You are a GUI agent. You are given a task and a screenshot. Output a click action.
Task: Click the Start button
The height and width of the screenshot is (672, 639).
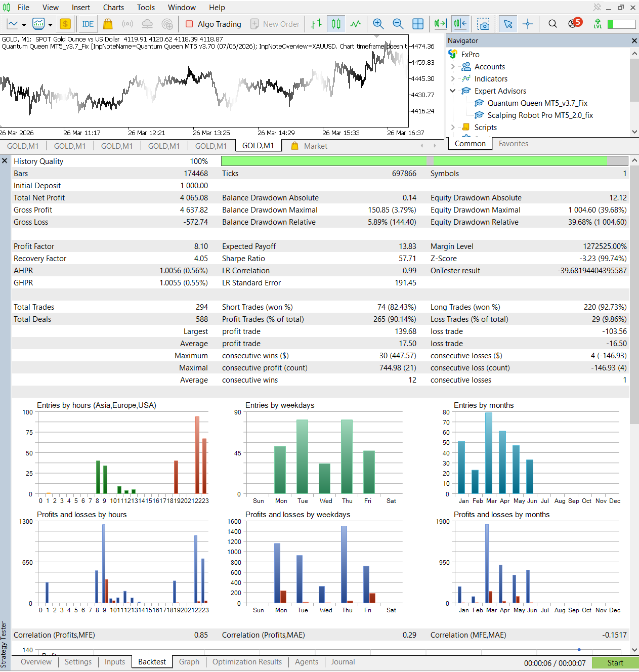[x=615, y=663]
